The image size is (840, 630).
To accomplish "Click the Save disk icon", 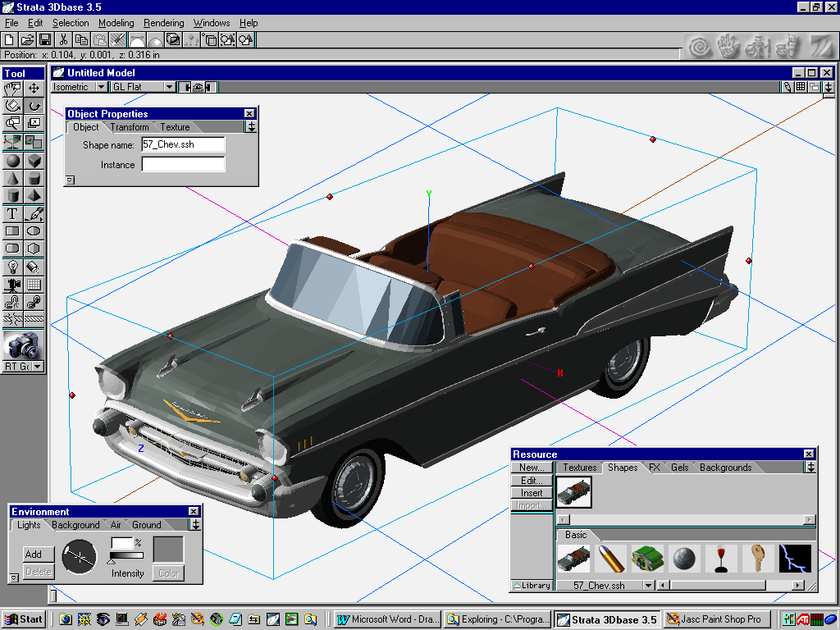I will [45, 39].
